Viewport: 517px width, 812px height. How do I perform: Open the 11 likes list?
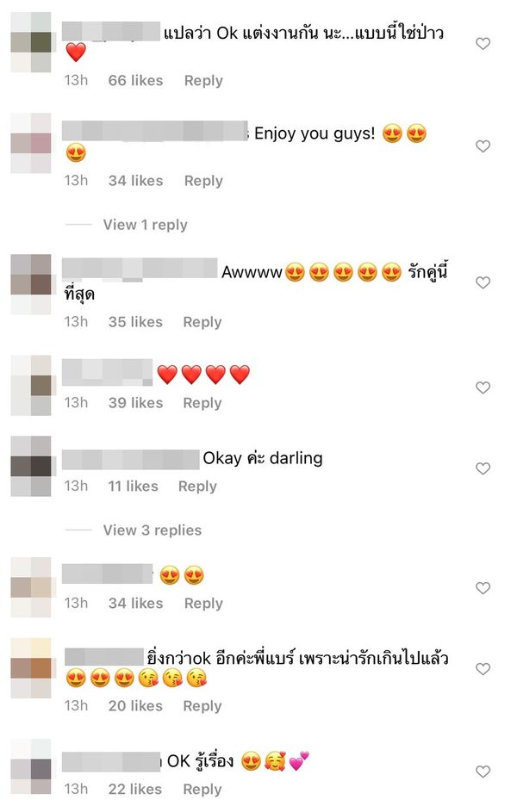134,487
